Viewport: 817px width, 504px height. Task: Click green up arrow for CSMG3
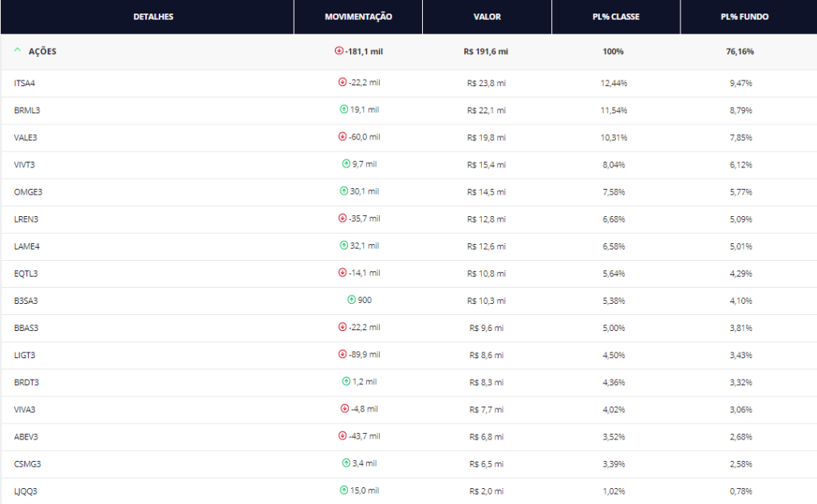(x=346, y=463)
